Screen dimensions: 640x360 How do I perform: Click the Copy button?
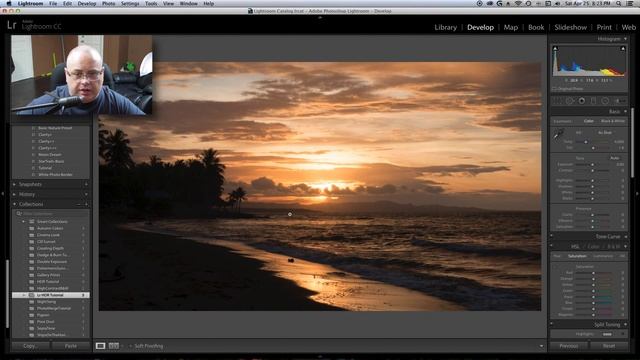pos(30,346)
